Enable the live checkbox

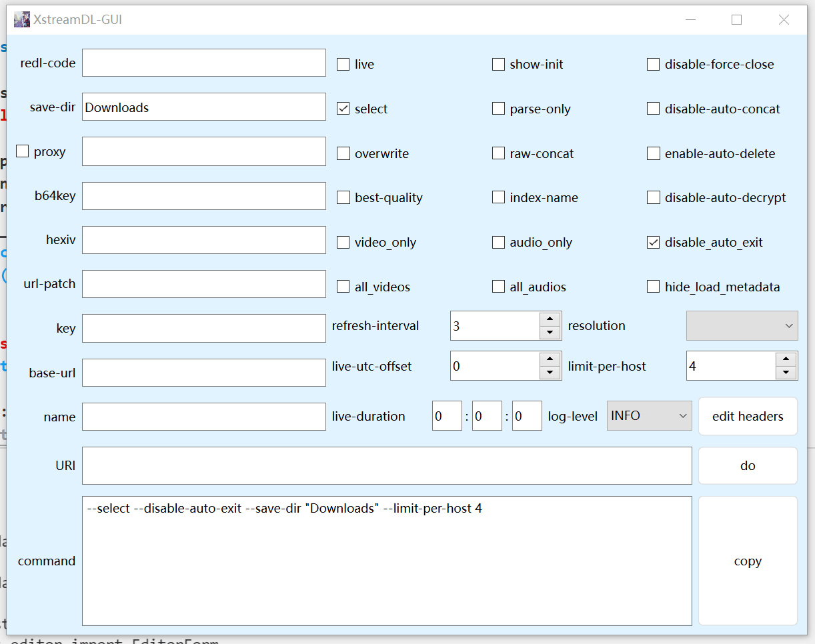pyautogui.click(x=343, y=65)
